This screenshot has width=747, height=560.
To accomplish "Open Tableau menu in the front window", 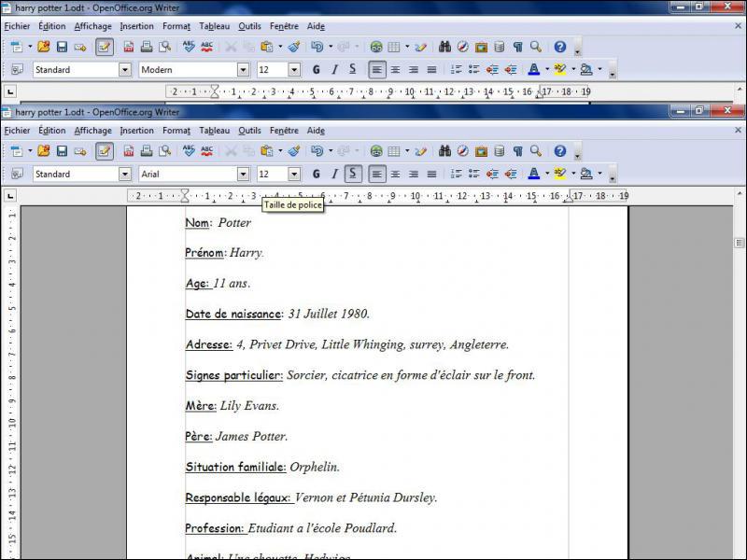I will [x=215, y=131].
